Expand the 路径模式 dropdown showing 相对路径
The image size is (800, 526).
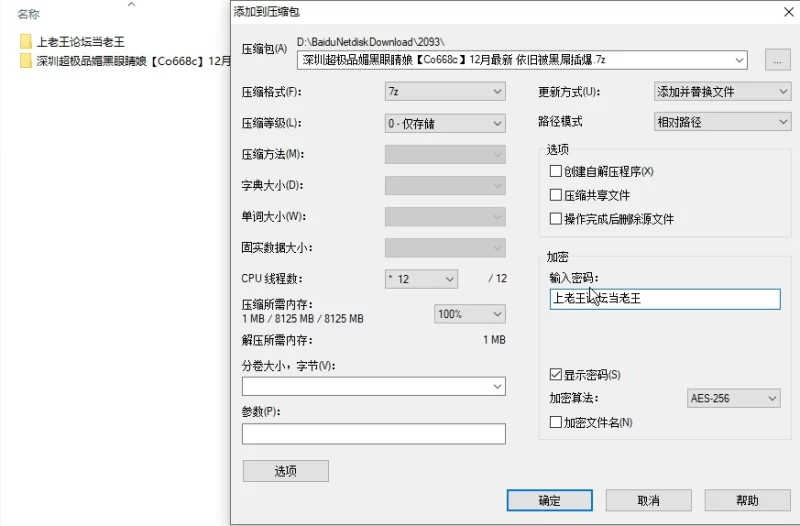tap(721, 122)
